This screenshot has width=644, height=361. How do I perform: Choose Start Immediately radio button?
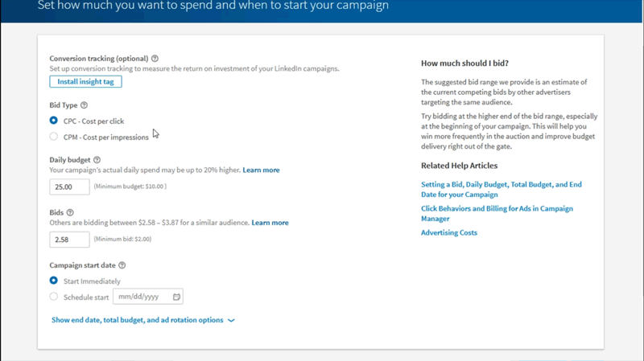point(54,281)
